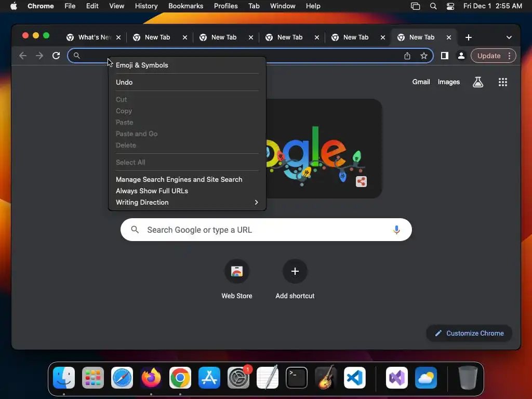Open Finder from the dock
The width and height of the screenshot is (532, 399).
[x=64, y=378]
